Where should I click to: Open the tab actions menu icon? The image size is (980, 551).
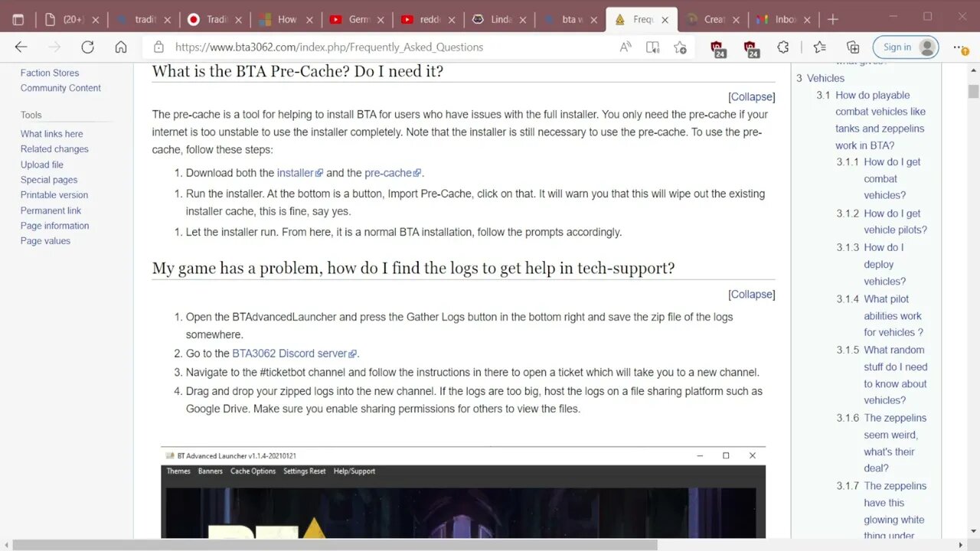(x=18, y=19)
